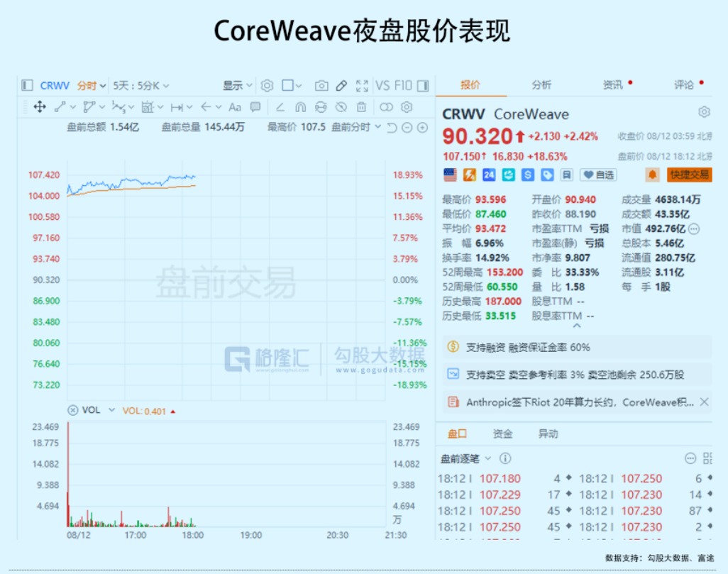
Task: Collapse the quote details with up chevron
Action: [577, 326]
